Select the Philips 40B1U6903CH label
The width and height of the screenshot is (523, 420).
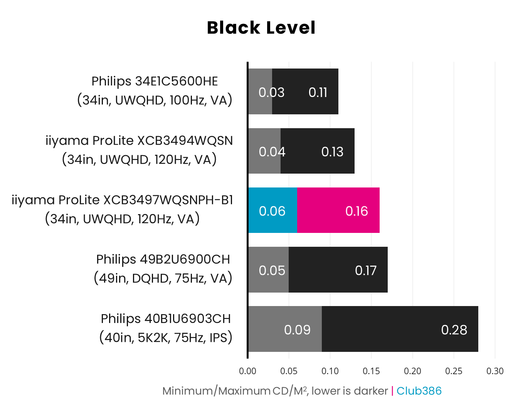click(166, 328)
